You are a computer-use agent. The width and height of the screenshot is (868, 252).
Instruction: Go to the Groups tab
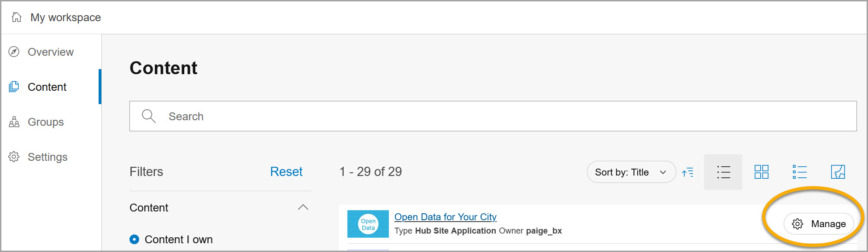pos(46,122)
